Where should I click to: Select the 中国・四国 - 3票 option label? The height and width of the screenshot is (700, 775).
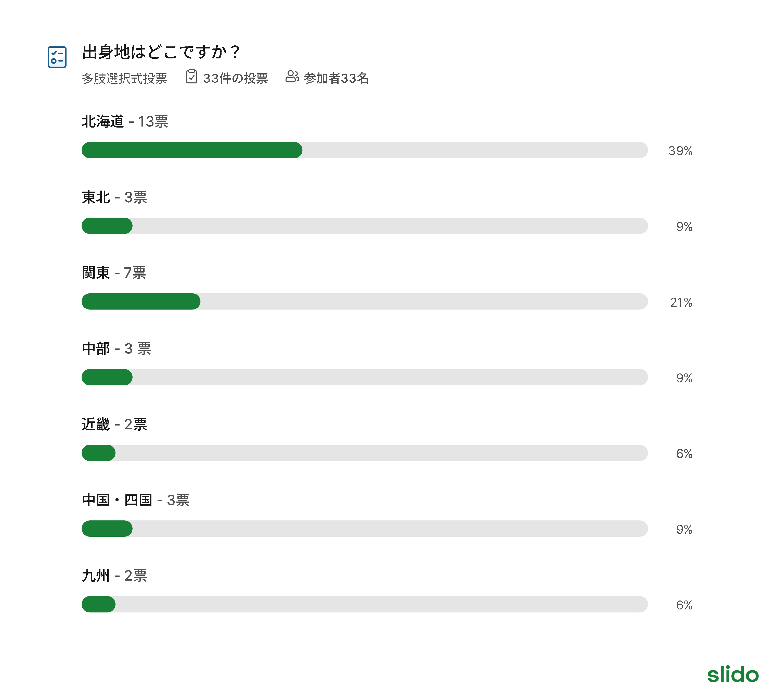pyautogui.click(x=136, y=500)
